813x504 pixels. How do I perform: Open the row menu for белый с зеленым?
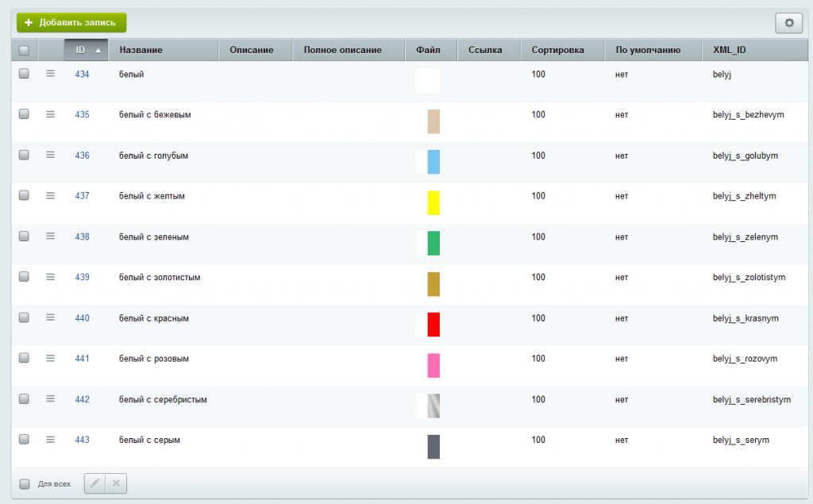click(x=50, y=236)
